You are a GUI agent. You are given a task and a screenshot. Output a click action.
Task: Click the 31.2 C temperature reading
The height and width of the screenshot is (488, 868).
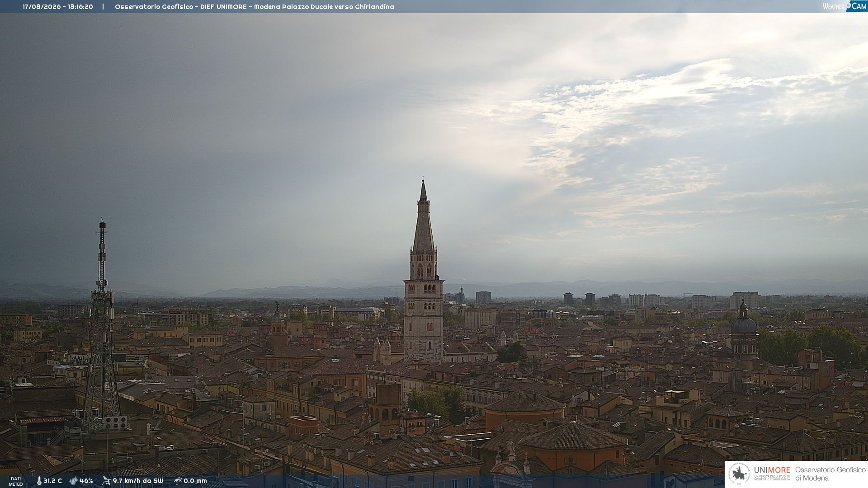[x=52, y=481]
